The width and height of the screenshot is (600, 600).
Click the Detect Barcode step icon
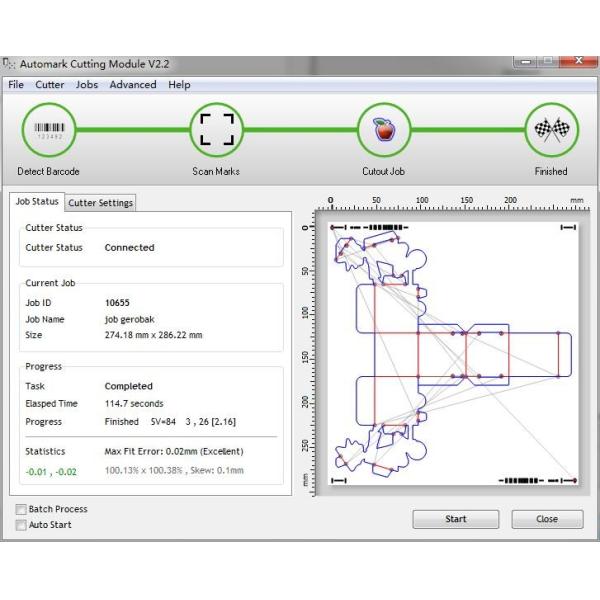click(x=48, y=130)
